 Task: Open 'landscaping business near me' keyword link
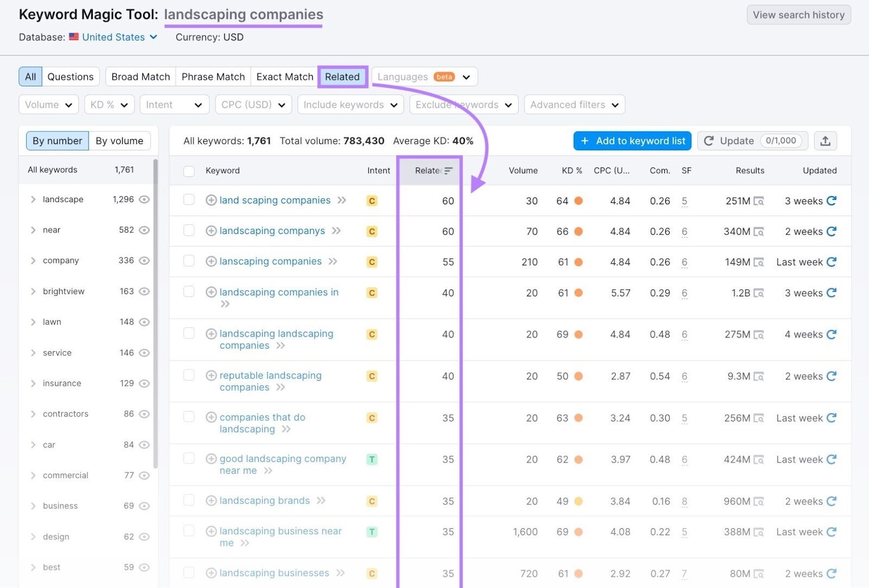(x=281, y=537)
